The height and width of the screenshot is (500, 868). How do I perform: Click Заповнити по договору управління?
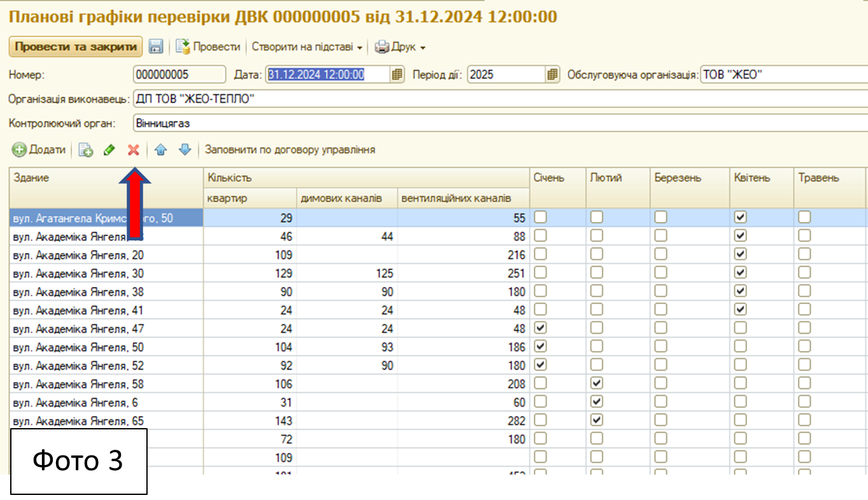pyautogui.click(x=290, y=150)
